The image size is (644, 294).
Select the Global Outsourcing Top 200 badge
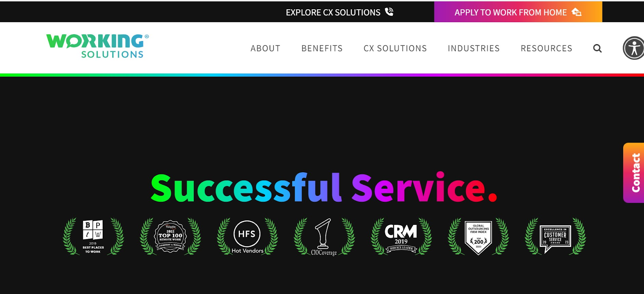[478, 236]
